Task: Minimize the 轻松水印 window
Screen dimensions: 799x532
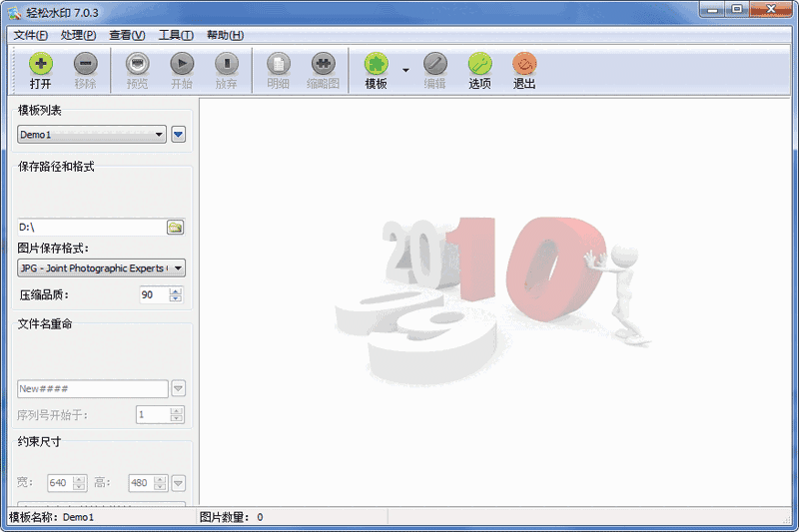Action: [713, 10]
